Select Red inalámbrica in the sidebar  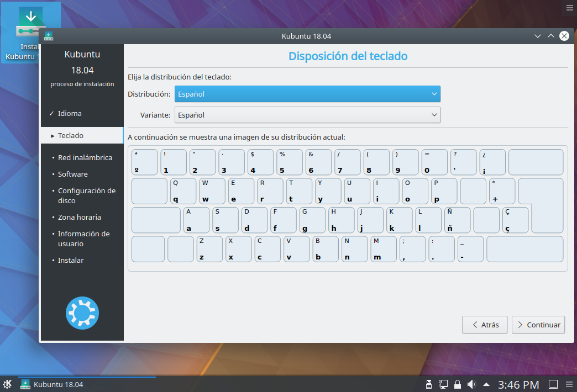(85, 157)
